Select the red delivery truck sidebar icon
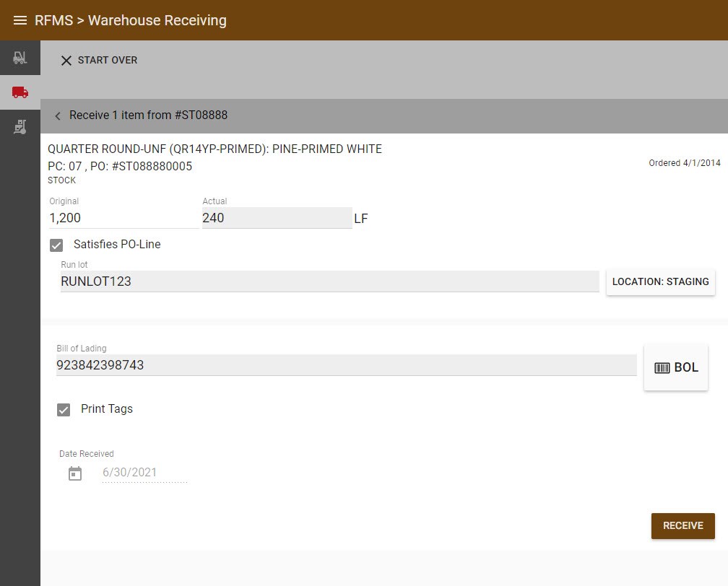Image resolution: width=728 pixels, height=586 pixels. [20, 92]
